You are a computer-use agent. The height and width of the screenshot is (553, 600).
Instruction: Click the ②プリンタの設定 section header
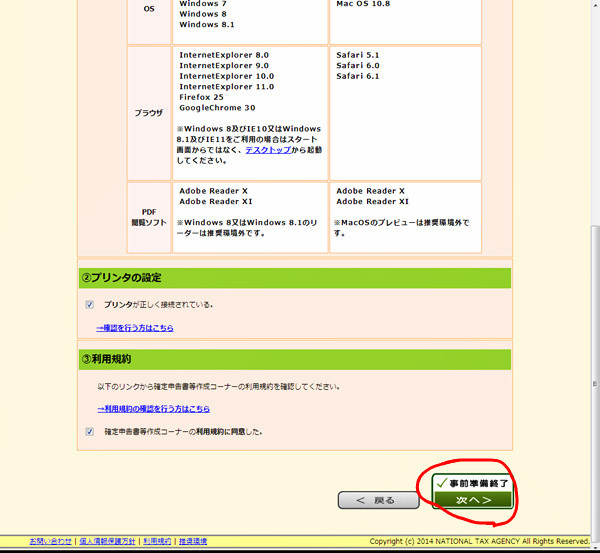pyautogui.click(x=295, y=278)
